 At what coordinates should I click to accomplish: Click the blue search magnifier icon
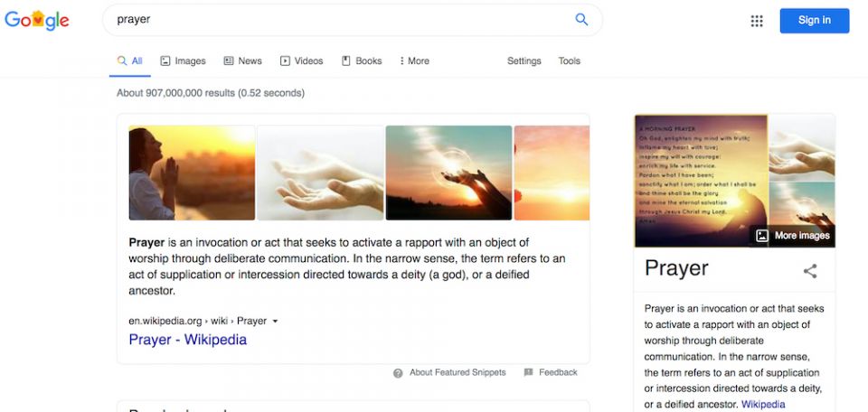pos(581,20)
